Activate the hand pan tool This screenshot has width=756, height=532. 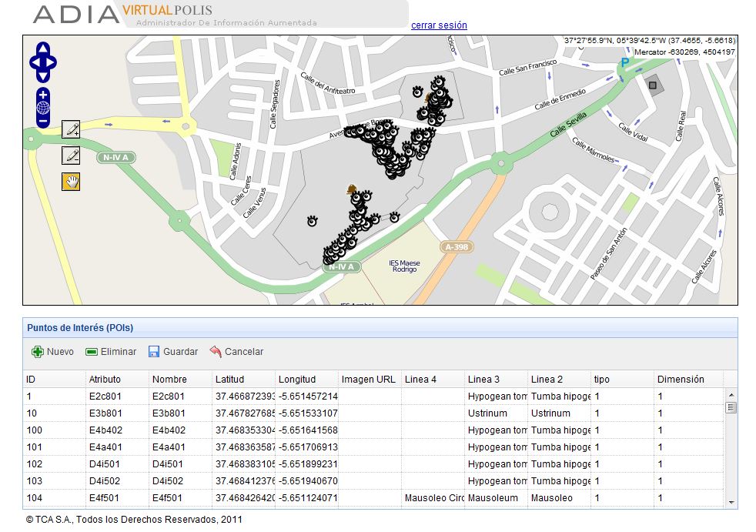[x=71, y=182]
